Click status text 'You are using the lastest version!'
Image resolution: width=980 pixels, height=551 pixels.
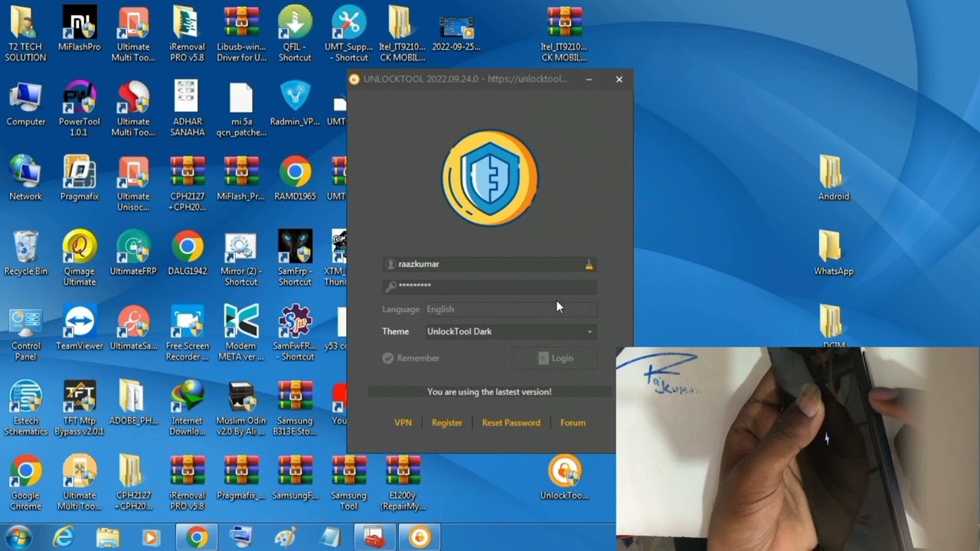pos(489,392)
